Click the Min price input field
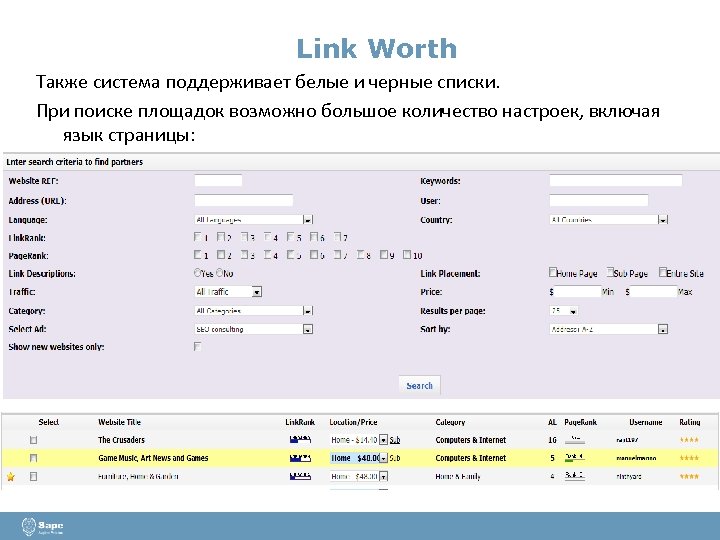720x540 pixels. (x=578, y=292)
